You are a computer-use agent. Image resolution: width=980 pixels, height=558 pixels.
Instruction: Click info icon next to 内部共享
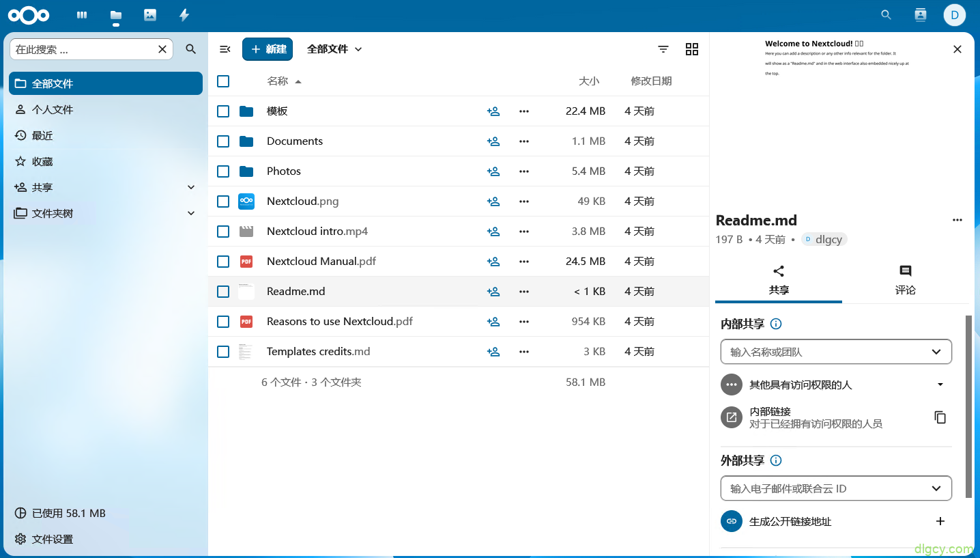776,324
